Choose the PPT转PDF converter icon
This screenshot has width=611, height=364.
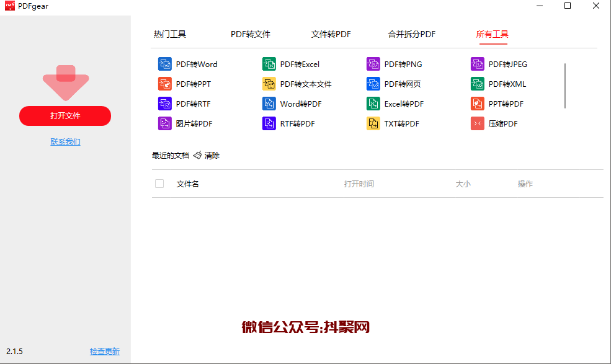(x=478, y=104)
